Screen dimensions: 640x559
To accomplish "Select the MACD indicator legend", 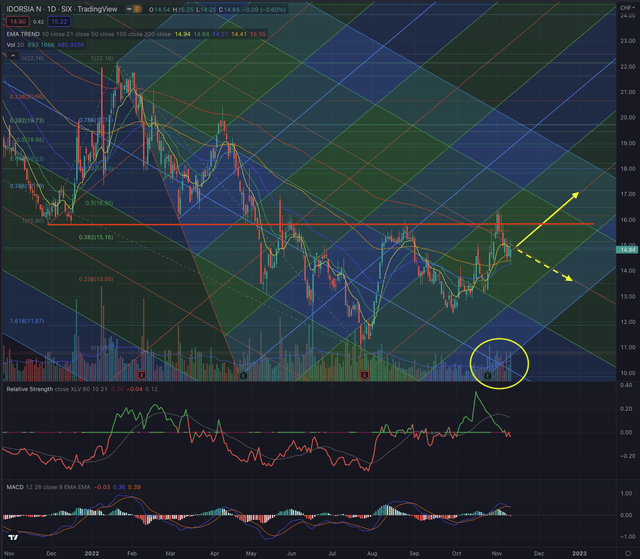I will coord(15,487).
